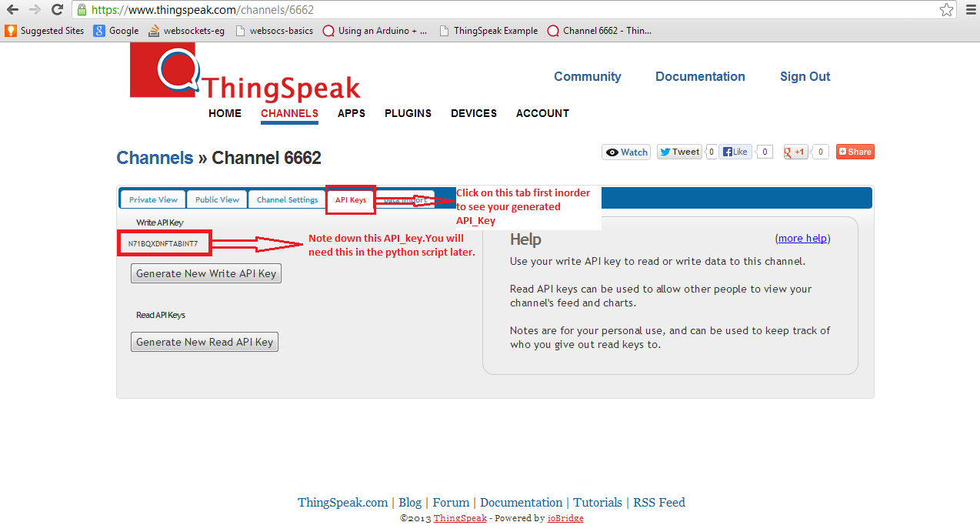Bookmark page using star icon
This screenshot has width=980, height=532.
[946, 10]
